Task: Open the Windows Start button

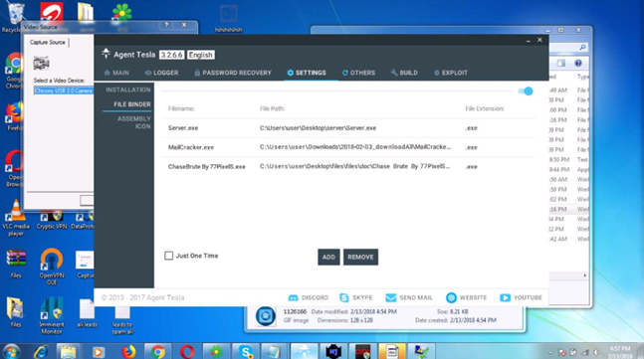Action: coord(11,352)
